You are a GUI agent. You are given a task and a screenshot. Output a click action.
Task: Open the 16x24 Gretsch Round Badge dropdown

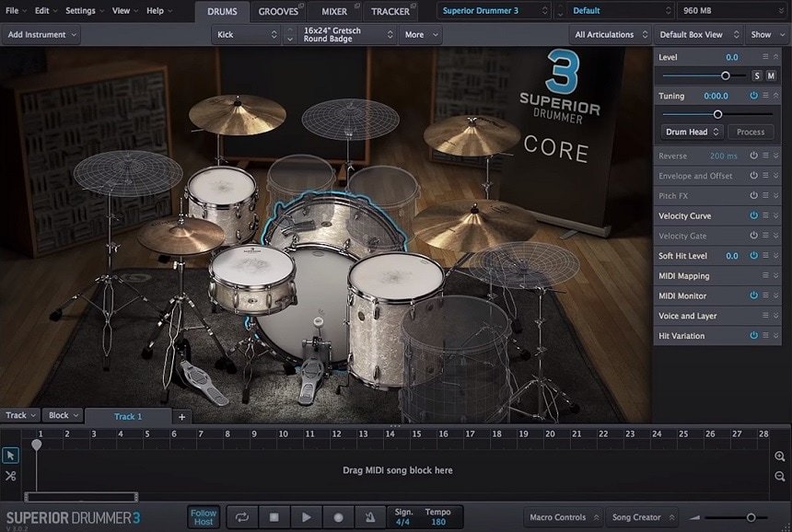coord(347,35)
